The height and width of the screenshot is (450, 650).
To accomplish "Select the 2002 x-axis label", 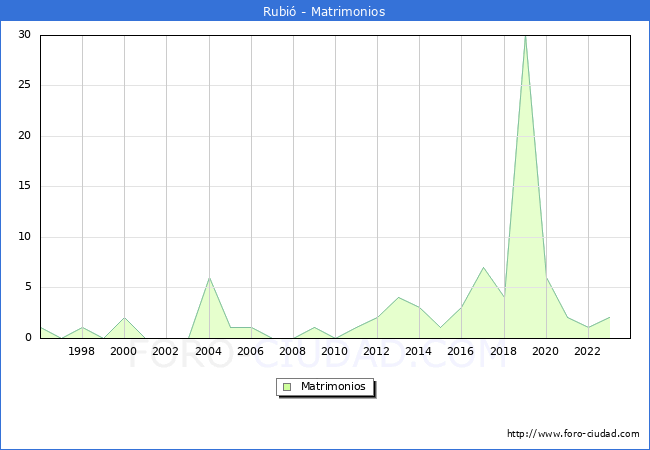I will coord(166,351).
